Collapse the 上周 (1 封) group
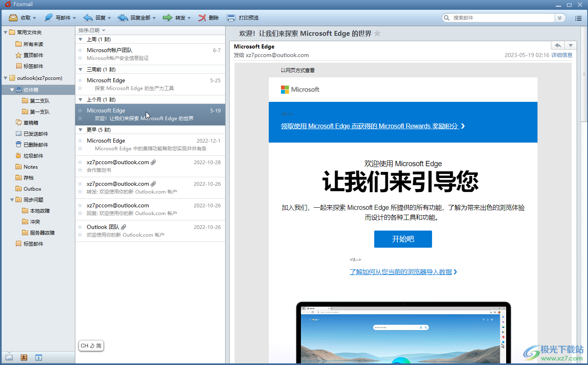The width and height of the screenshot is (588, 365). click(81, 40)
